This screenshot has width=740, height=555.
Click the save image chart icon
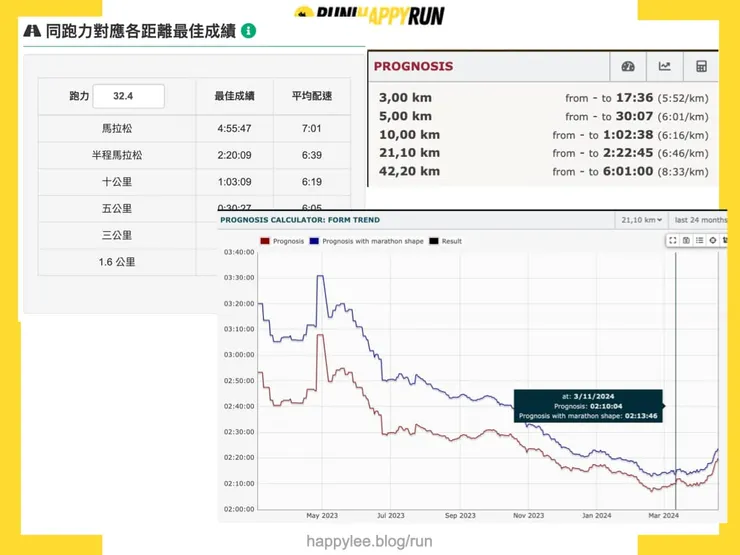[686, 240]
